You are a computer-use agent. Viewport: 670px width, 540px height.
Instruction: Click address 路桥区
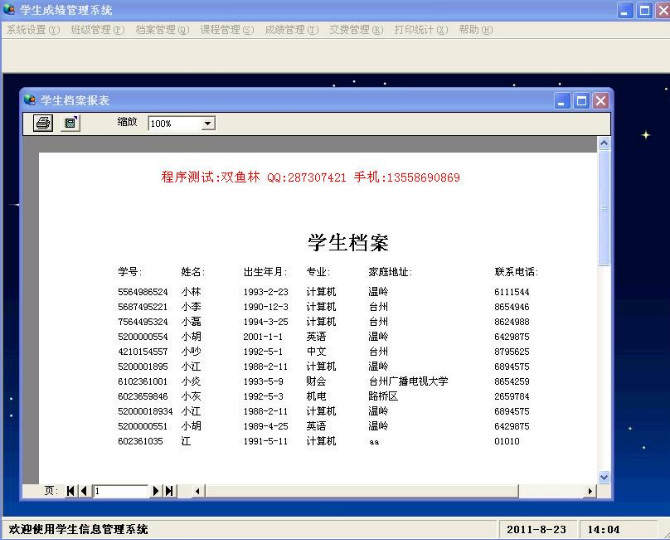click(383, 396)
